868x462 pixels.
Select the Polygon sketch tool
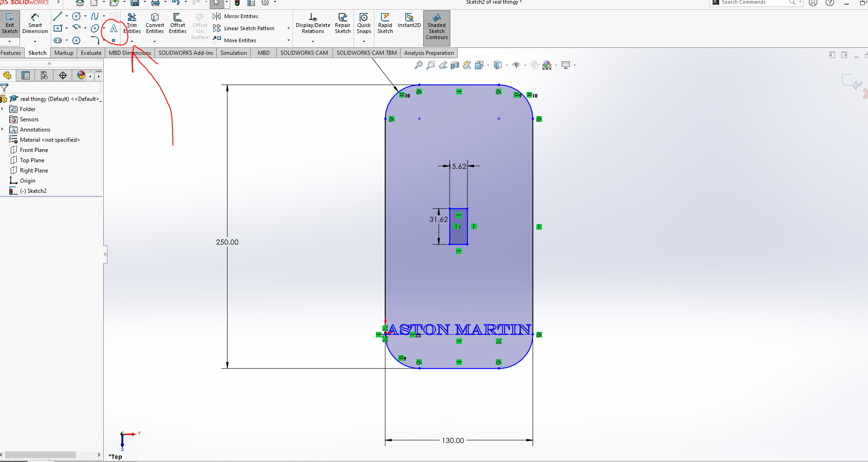pyautogui.click(x=77, y=40)
